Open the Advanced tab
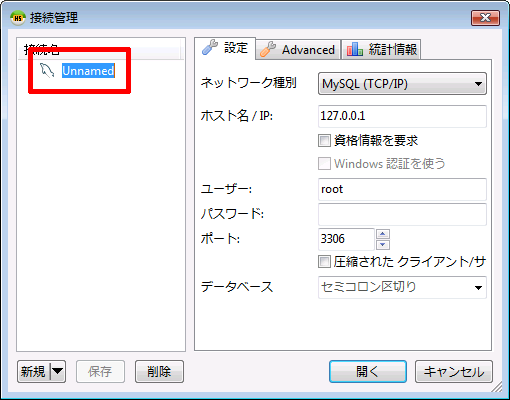The image size is (510, 400). 298,50
